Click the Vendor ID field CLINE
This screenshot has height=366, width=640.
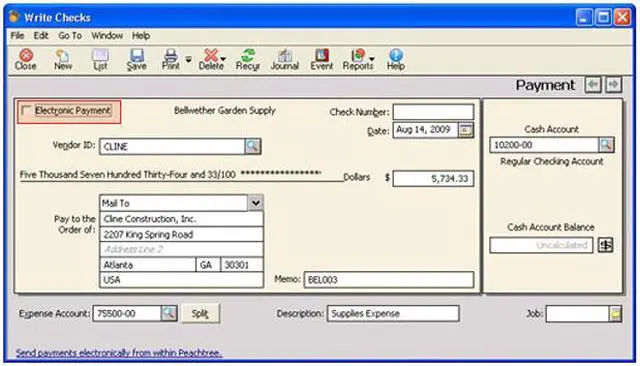pos(172,146)
